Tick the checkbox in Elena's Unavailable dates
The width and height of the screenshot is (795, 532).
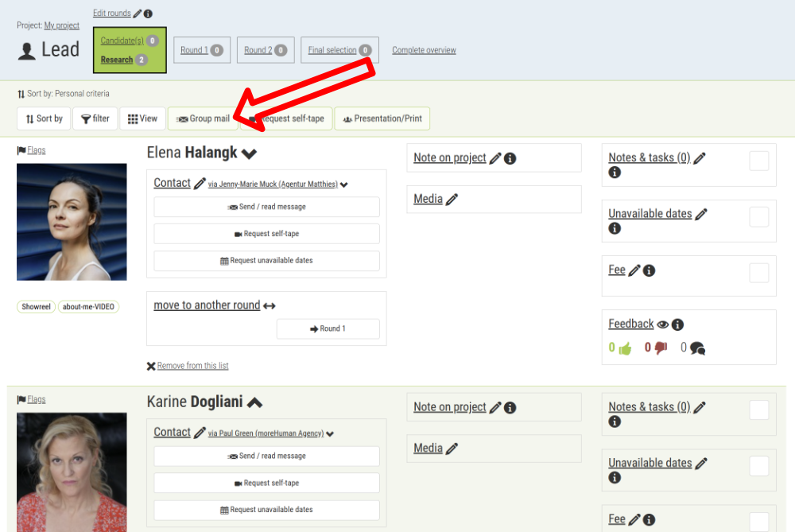point(759,217)
